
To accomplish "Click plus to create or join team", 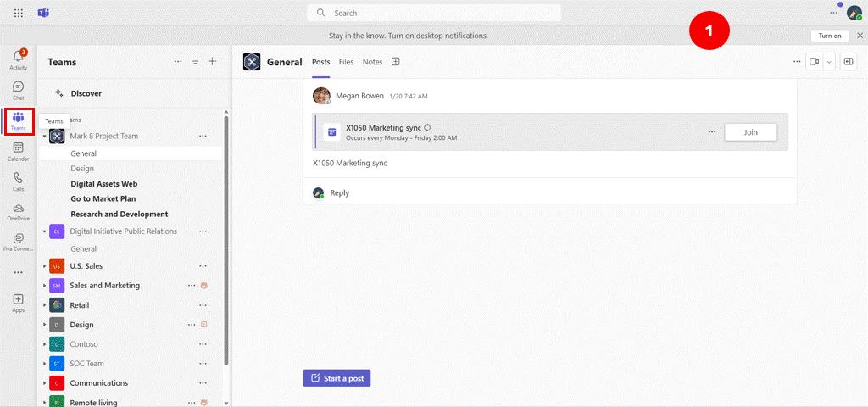I will coord(212,61).
